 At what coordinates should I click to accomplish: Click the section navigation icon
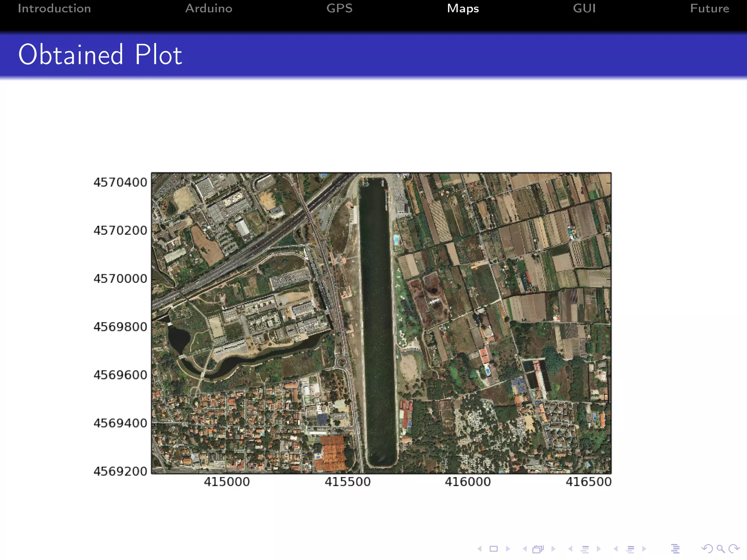pos(630,549)
